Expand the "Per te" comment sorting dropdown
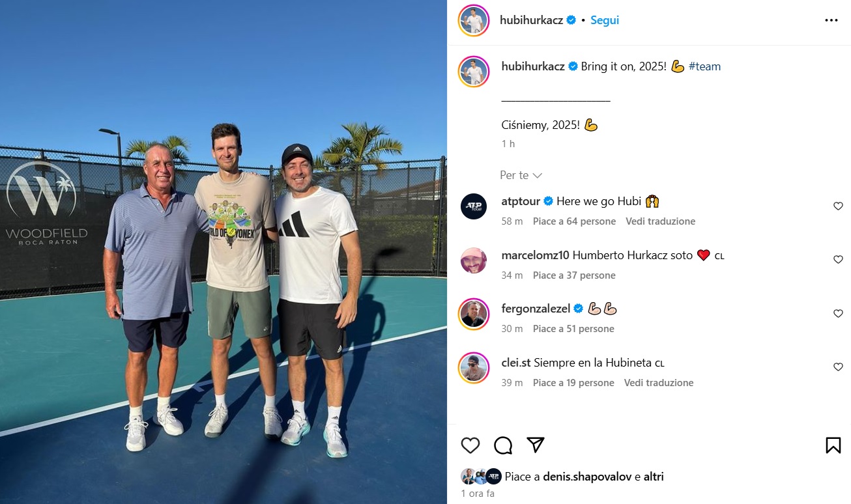851x504 pixels. [521, 175]
